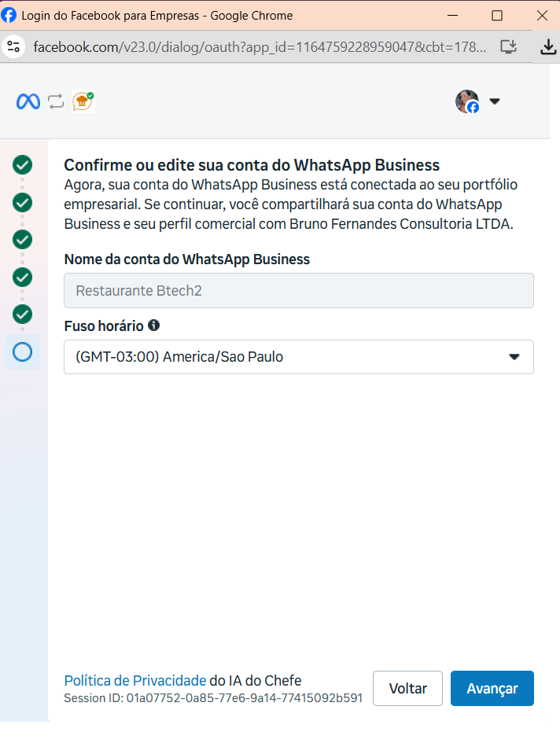Click the Facebook favicon in title bar
560x732 pixels.
coord(9,15)
